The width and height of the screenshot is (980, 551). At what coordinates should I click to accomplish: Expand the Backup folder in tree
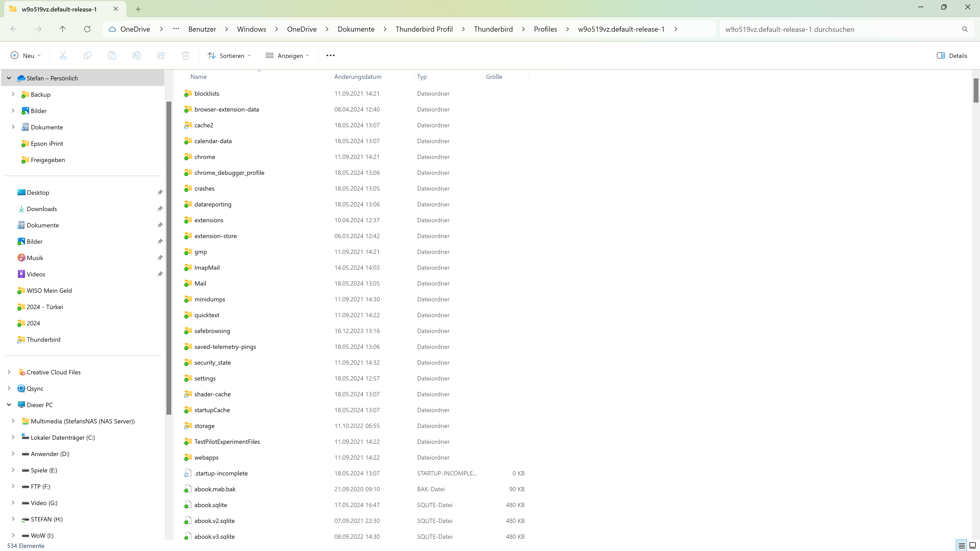pos(13,94)
